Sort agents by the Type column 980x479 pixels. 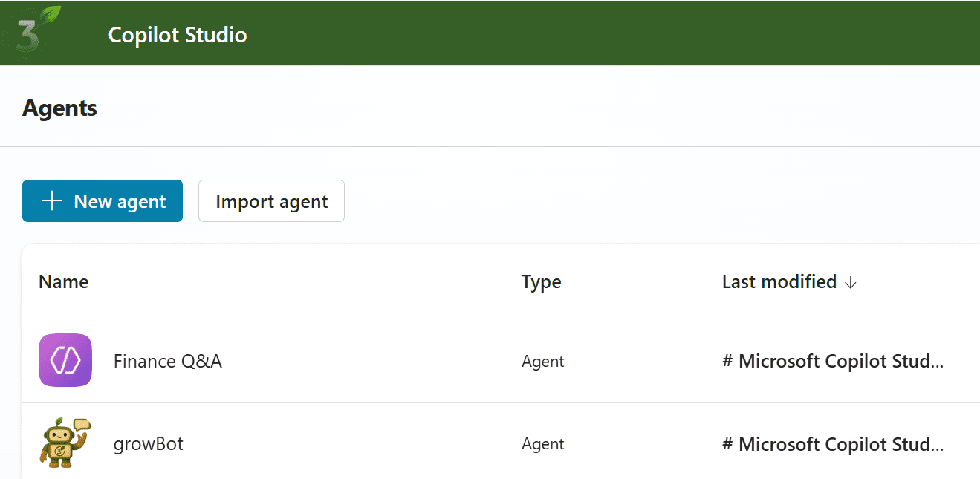coord(542,282)
